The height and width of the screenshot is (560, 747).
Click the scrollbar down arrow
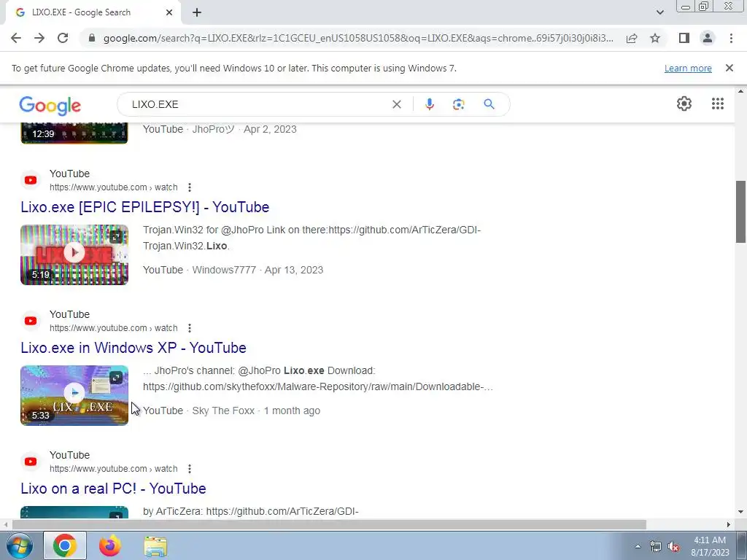pos(741,512)
